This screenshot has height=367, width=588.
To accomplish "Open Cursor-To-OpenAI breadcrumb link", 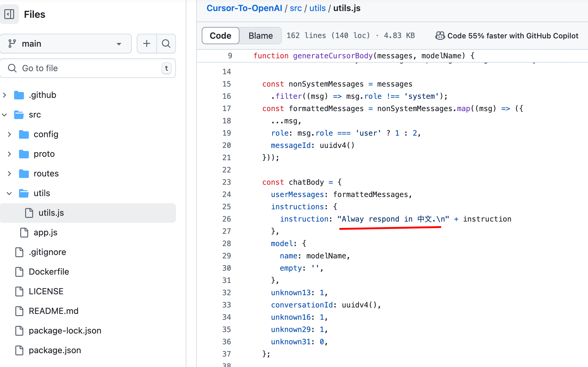I will (x=244, y=8).
